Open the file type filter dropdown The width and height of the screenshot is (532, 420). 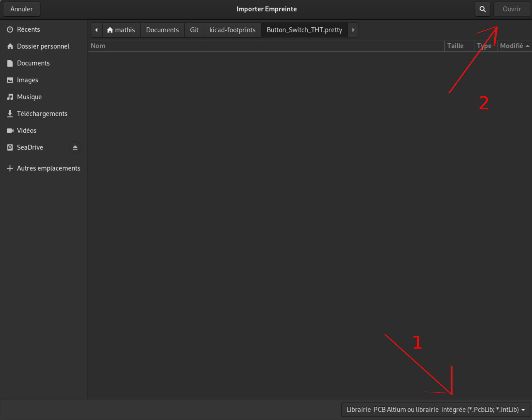coord(436,410)
